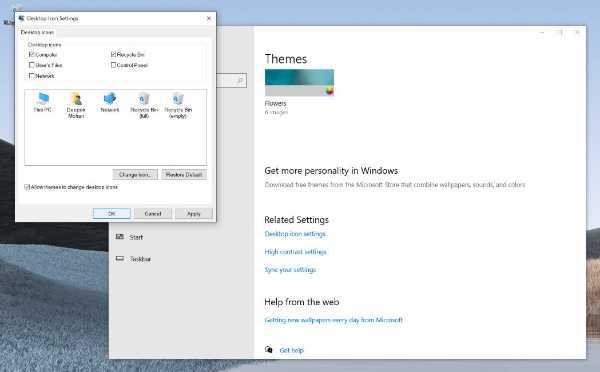Screen dimensions: 600x372
Task: Enable the Control Panel checkbox
Action: click(113, 65)
